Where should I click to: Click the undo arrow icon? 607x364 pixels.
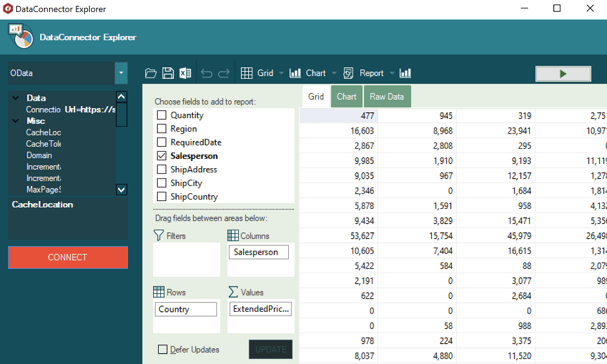207,73
